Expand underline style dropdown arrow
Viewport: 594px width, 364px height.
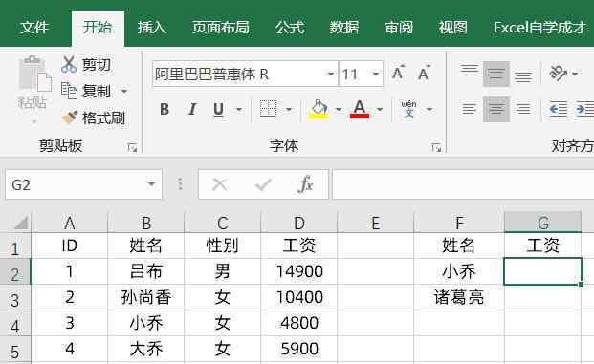pyautogui.click(x=239, y=110)
